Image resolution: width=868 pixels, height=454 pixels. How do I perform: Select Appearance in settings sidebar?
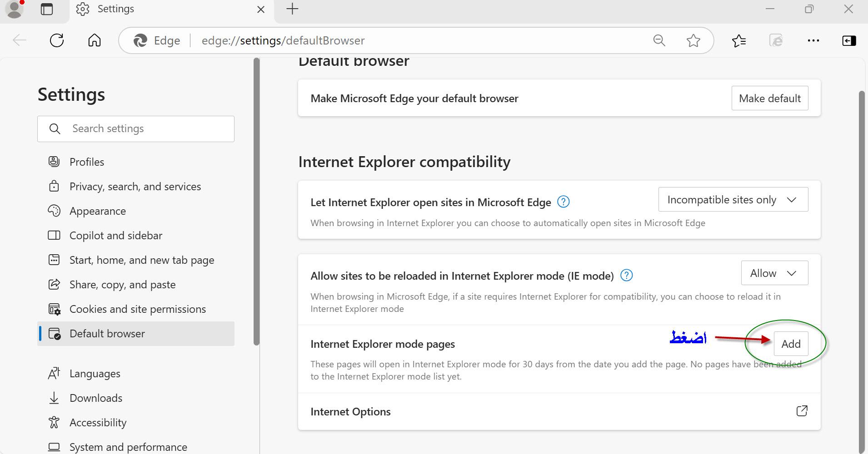tap(97, 211)
